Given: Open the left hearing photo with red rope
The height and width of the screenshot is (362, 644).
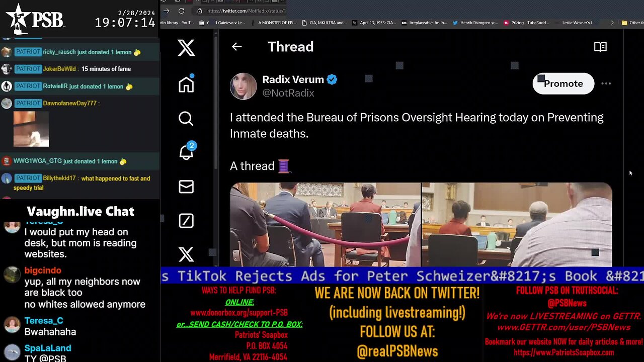Looking at the screenshot, I should point(325,225).
